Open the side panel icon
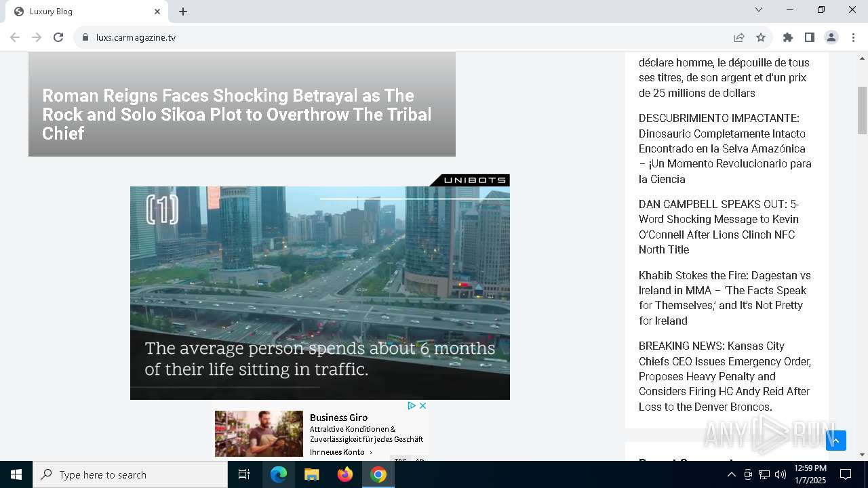This screenshot has width=868, height=488. (x=810, y=37)
